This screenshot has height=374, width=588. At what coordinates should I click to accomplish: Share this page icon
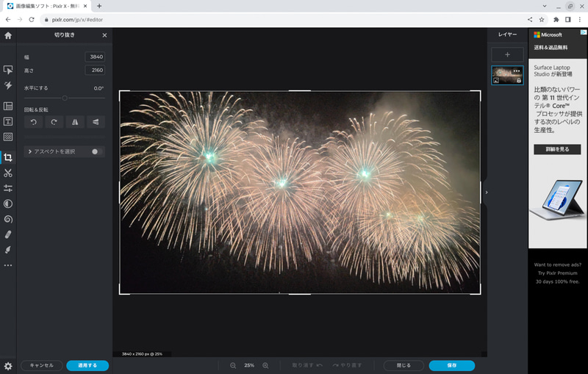pyautogui.click(x=530, y=20)
